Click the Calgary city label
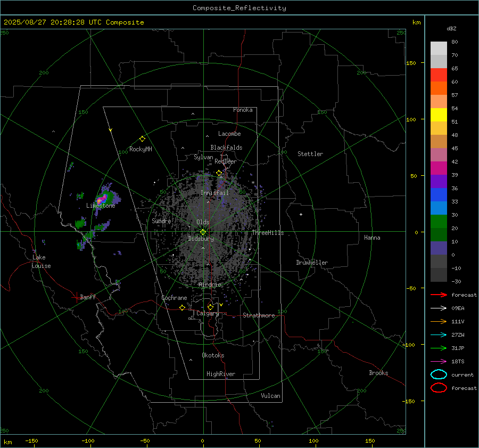 (208, 313)
